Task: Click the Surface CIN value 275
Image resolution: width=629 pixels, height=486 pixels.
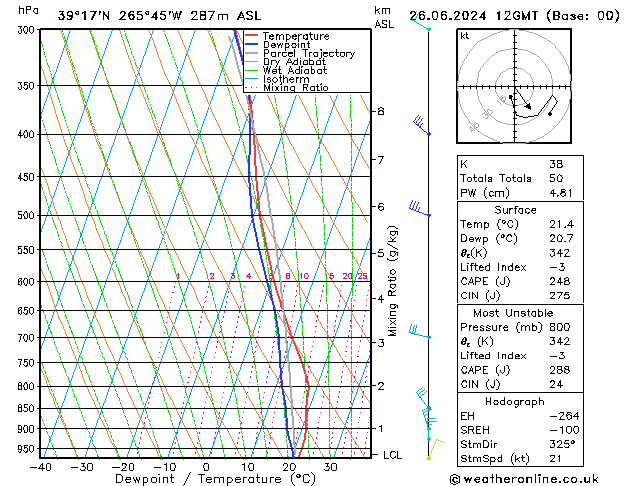Action: point(560,296)
